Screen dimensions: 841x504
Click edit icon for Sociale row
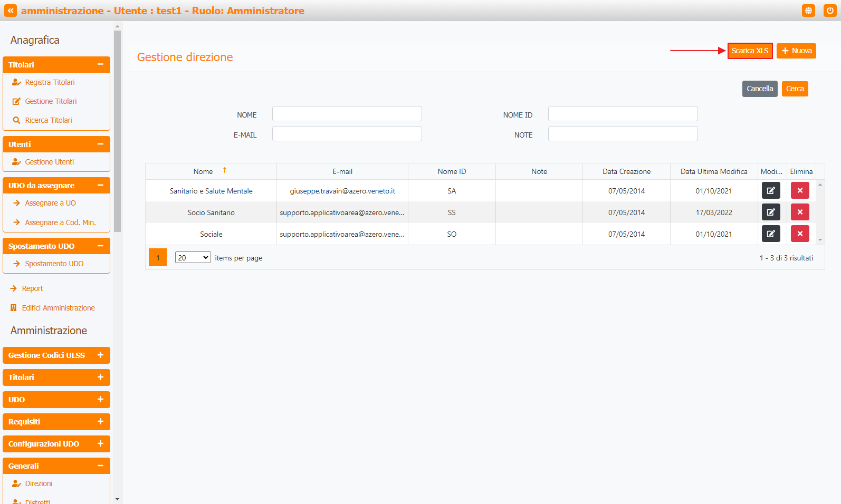770,234
